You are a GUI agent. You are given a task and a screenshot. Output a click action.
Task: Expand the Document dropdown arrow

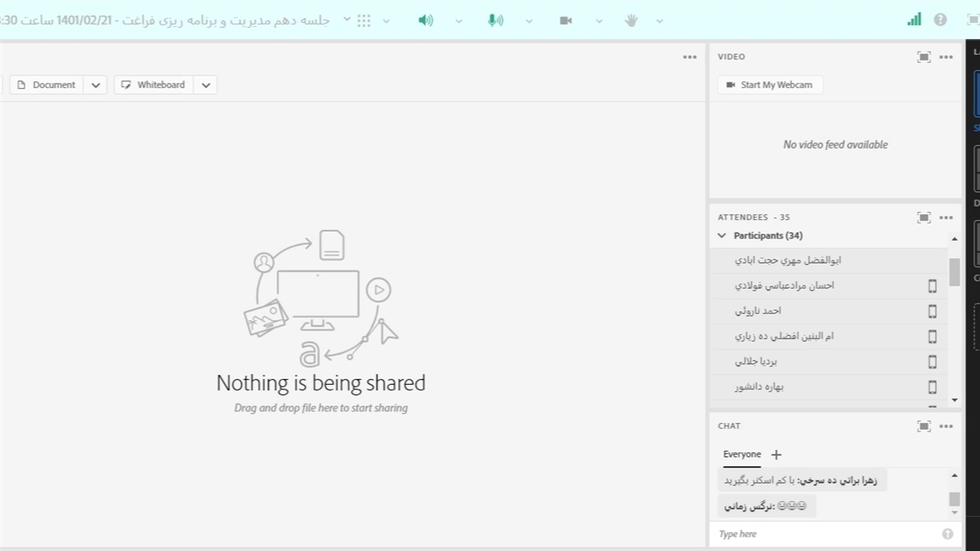click(96, 85)
